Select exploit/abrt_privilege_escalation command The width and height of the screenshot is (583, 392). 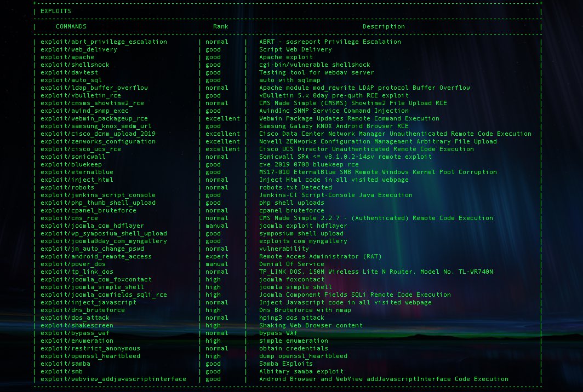104,42
